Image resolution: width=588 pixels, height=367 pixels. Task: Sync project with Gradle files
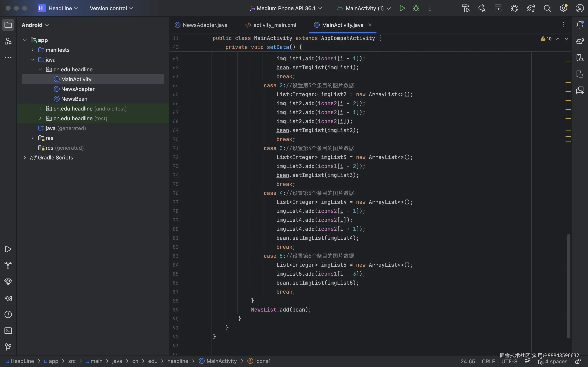click(531, 8)
